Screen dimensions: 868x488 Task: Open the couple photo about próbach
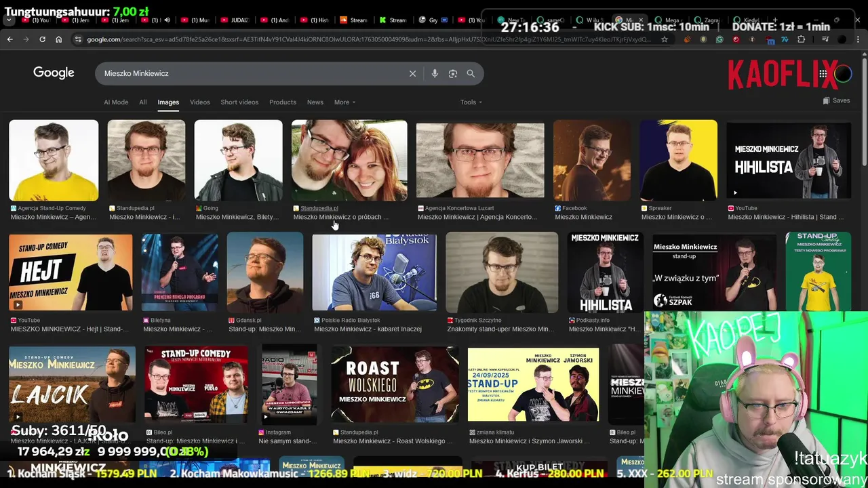click(349, 161)
